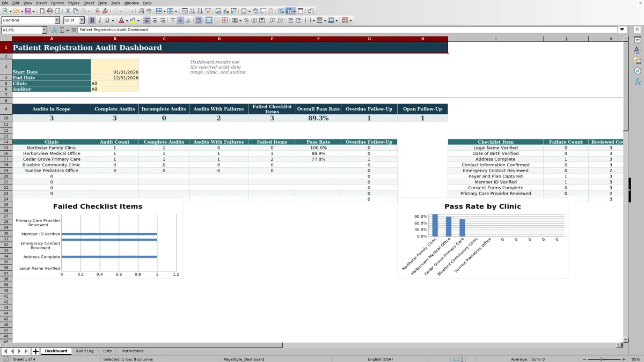Toggle Center Vertically alignment button
The image size is (644, 362).
(181, 20)
